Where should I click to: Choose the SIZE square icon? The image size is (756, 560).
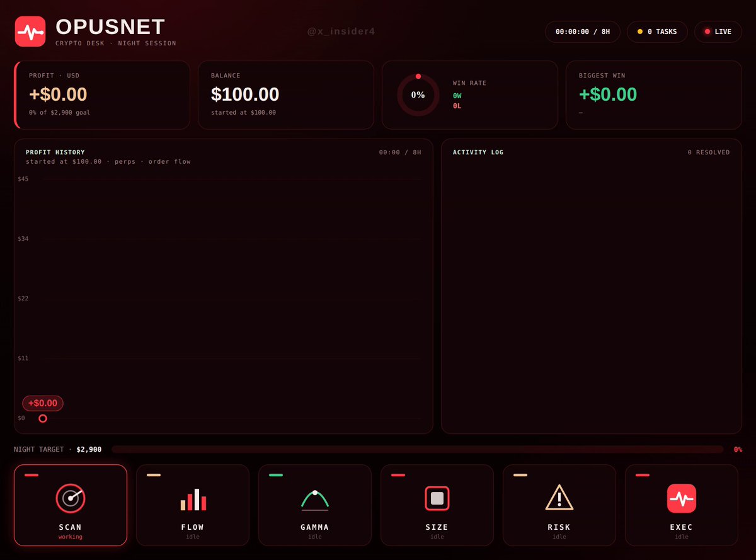click(x=437, y=498)
